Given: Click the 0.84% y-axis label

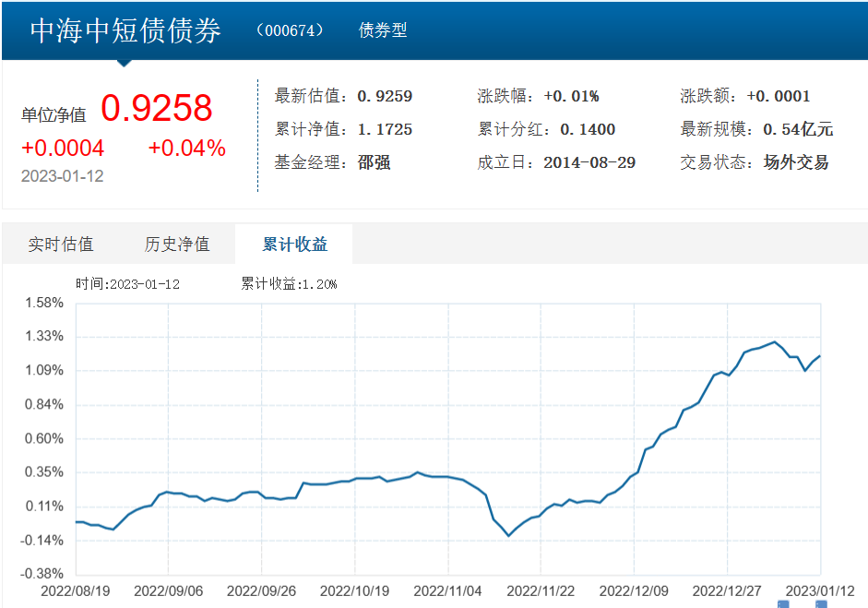Looking at the screenshot, I should click(x=44, y=404).
